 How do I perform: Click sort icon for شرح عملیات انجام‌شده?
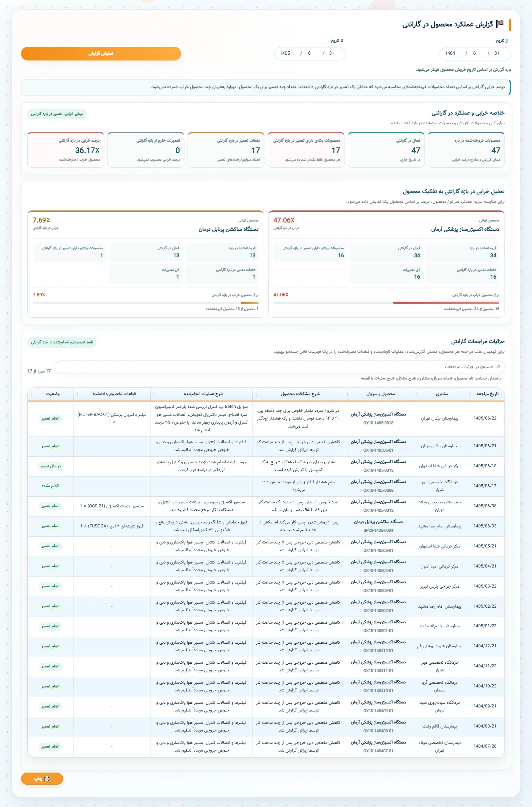154,394
